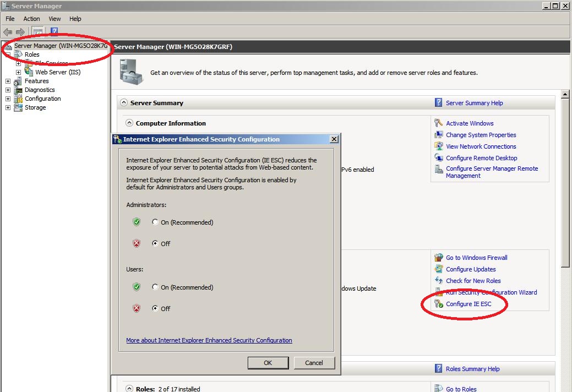Click the Server Summary Help question icon
This screenshot has width=572, height=392.
(x=438, y=102)
